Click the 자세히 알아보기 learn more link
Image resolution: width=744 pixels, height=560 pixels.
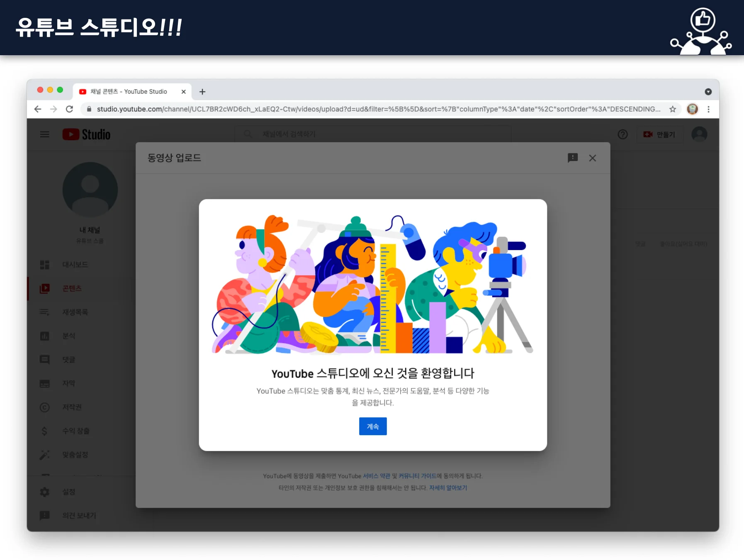(448, 488)
